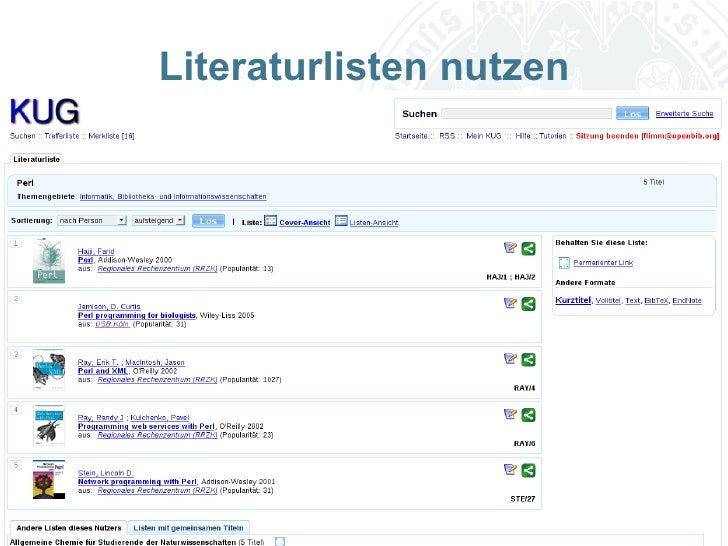Viewport: 728px width, 546px height.
Task: Click edit note icon for Perl programming for biologists
Action: tap(510, 303)
